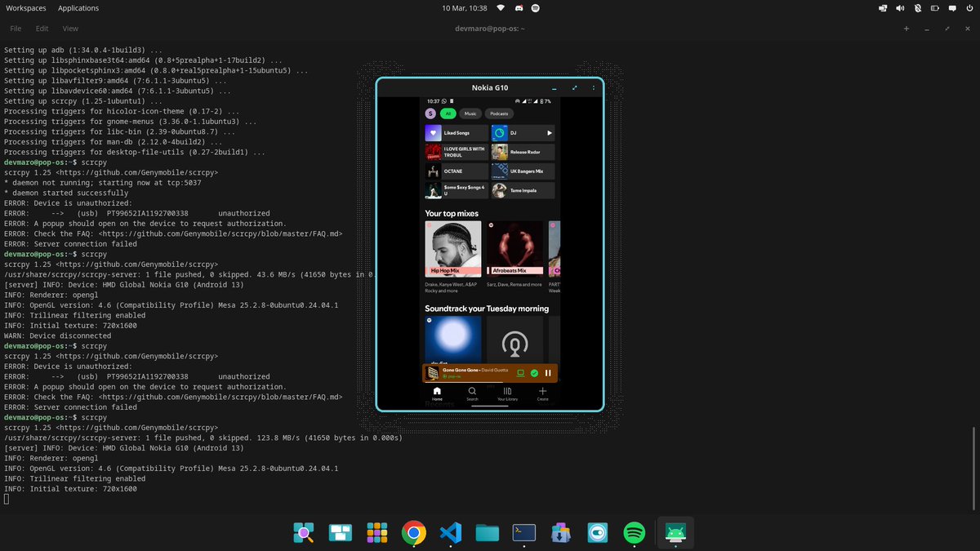Launch Spotify from the dock
Viewport: 980px width, 551px height.
635,533
